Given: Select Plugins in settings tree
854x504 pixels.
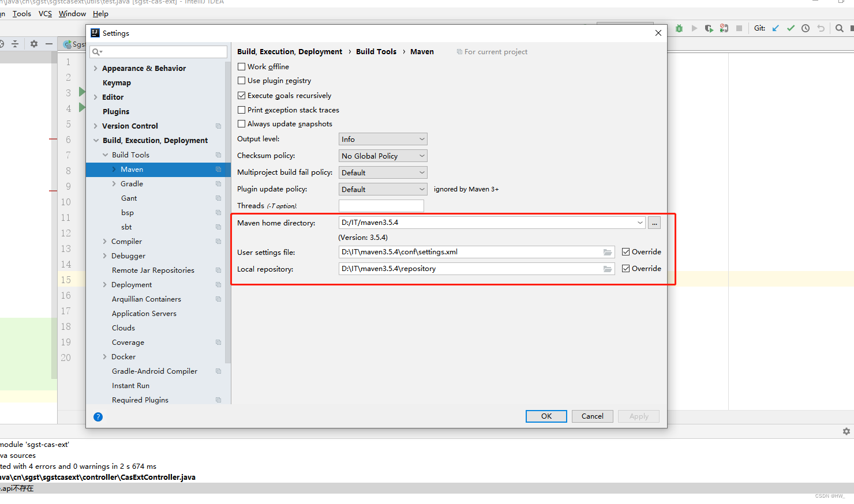Looking at the screenshot, I should [x=116, y=112].
